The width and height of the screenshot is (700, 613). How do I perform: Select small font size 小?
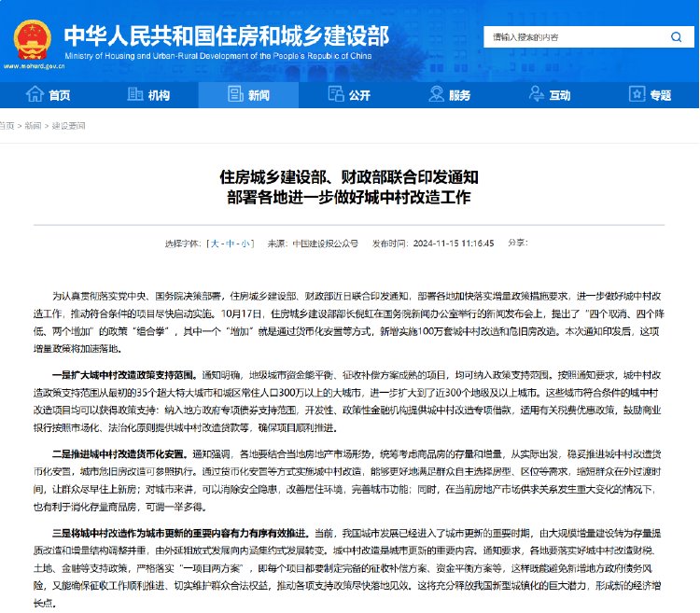245,244
